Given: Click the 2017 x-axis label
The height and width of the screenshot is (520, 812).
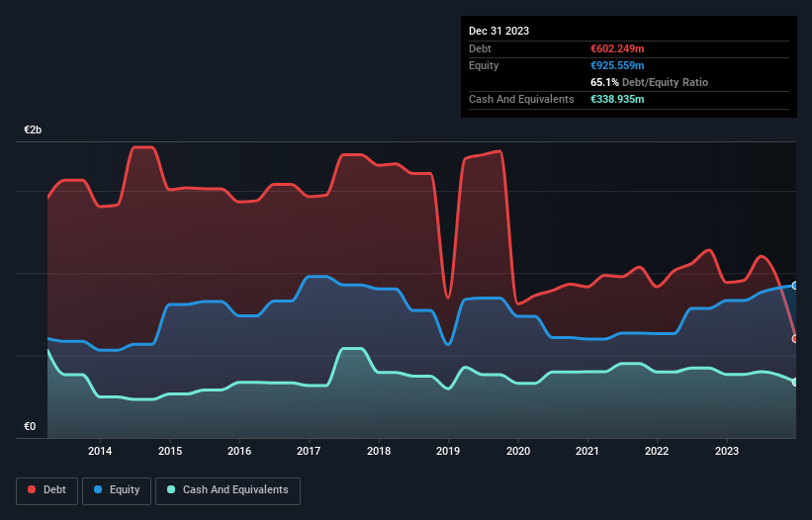Looking at the screenshot, I should (x=309, y=451).
